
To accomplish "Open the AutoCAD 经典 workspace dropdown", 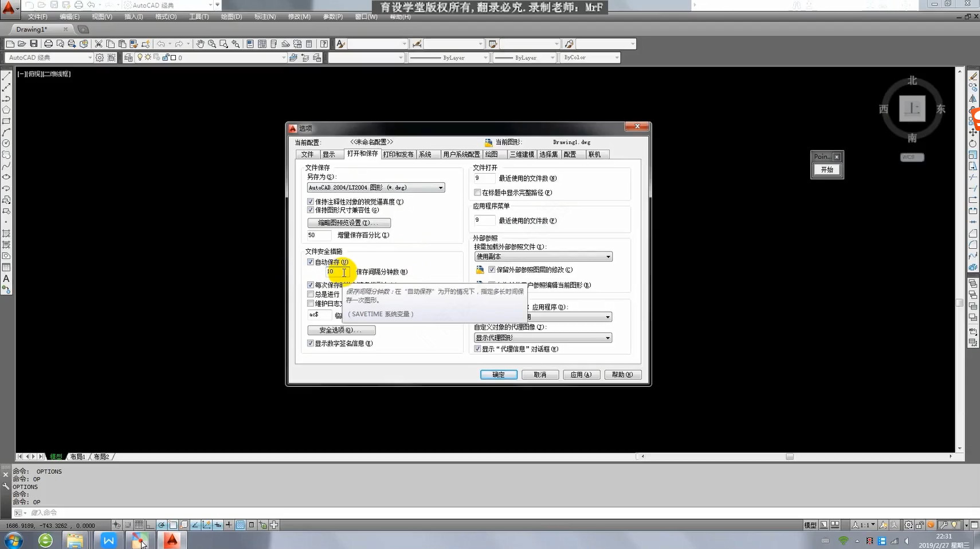I will pos(49,57).
